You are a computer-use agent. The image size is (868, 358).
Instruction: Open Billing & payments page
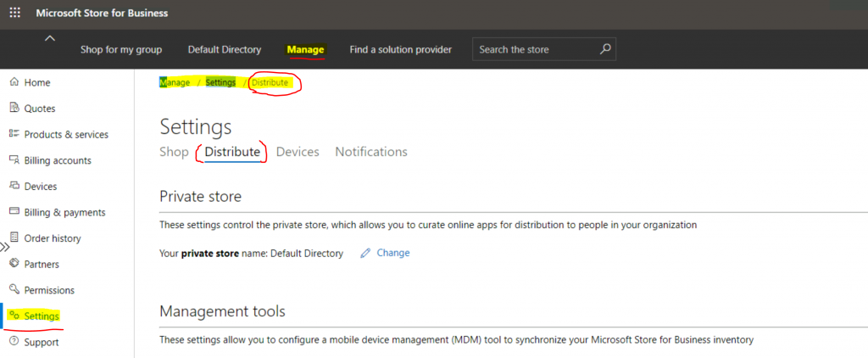point(64,213)
